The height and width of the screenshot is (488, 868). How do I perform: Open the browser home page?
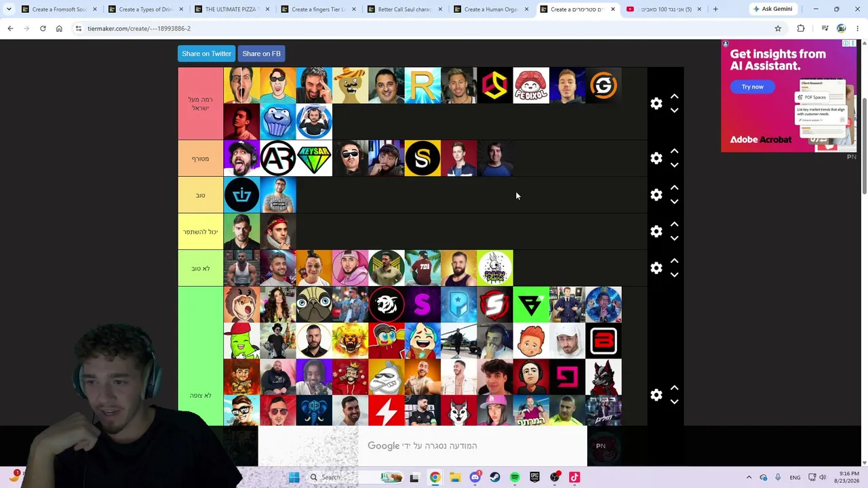click(x=59, y=28)
